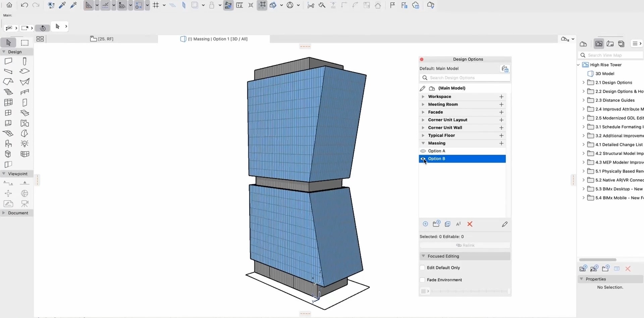Select the Wall tool in the Design toolbox
Viewport: 644px width, 318px height.
pyautogui.click(x=8, y=61)
